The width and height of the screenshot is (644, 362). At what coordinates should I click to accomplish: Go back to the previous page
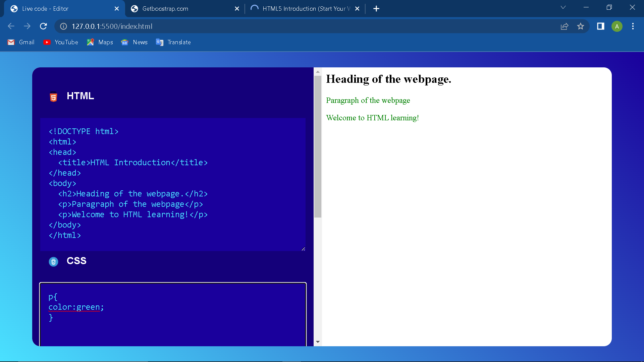pos(11,26)
